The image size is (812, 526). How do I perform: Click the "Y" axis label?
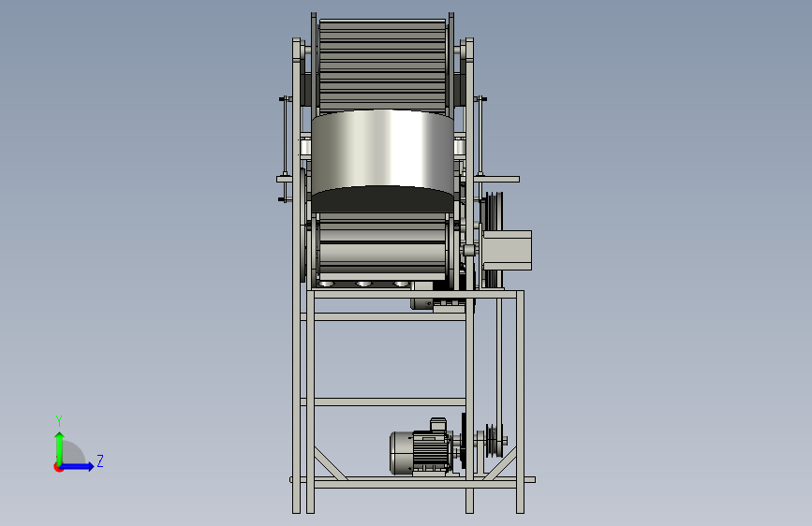tap(59, 421)
